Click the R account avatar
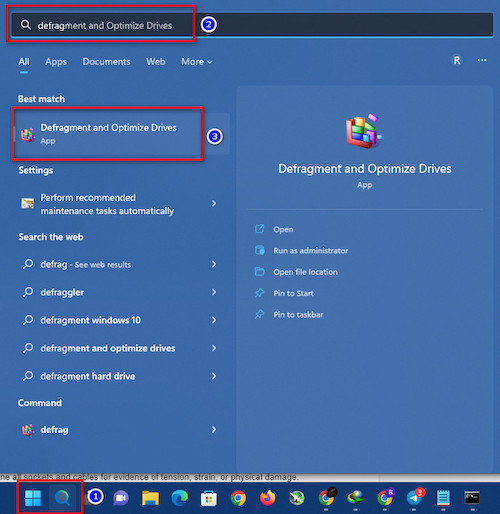This screenshot has height=514, width=500. [457, 60]
